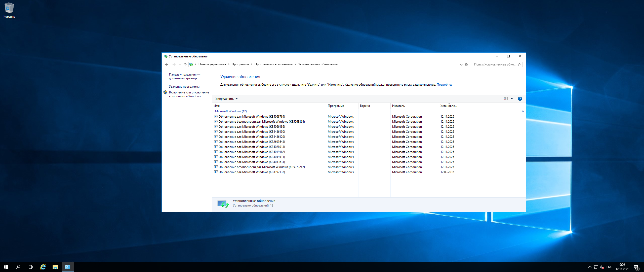Click 'Панель управления' breadcrumb segment
The image size is (644, 272).
(x=212, y=64)
